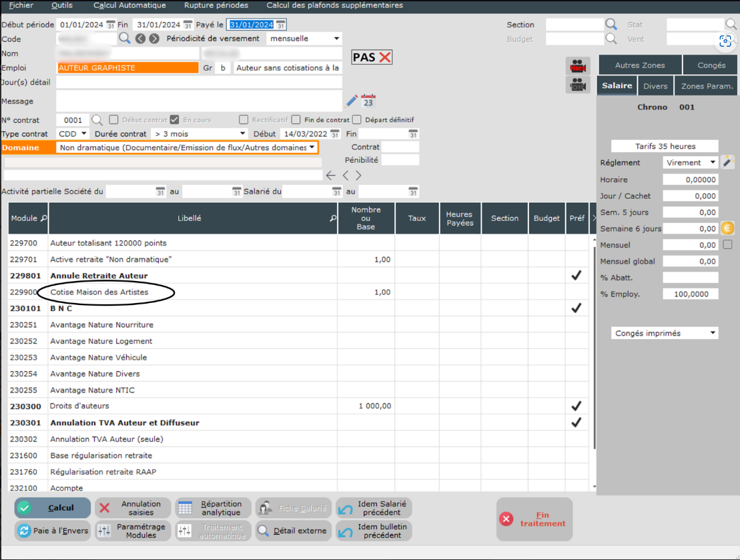740x560 pixels.
Task: Click the search magnifier next to Section field
Action: pos(611,25)
